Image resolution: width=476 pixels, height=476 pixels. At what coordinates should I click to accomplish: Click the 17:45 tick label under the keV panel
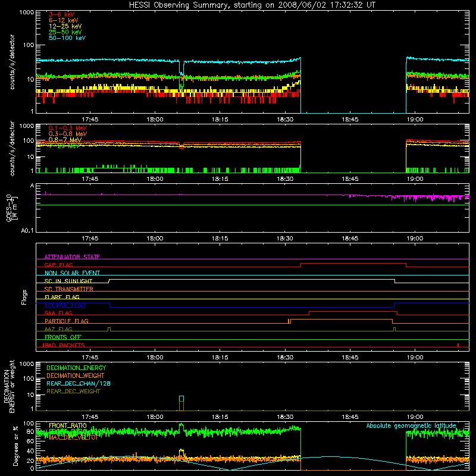point(90,120)
